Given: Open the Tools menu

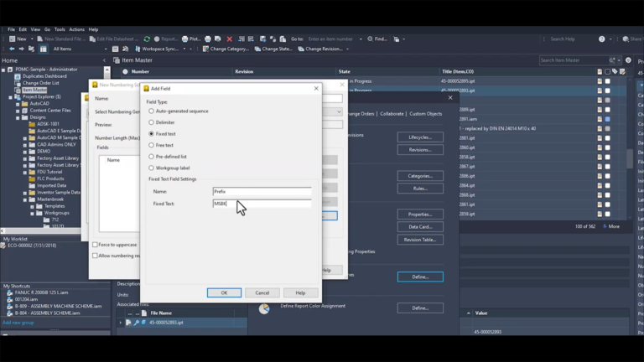Looking at the screenshot, I should (x=60, y=29).
